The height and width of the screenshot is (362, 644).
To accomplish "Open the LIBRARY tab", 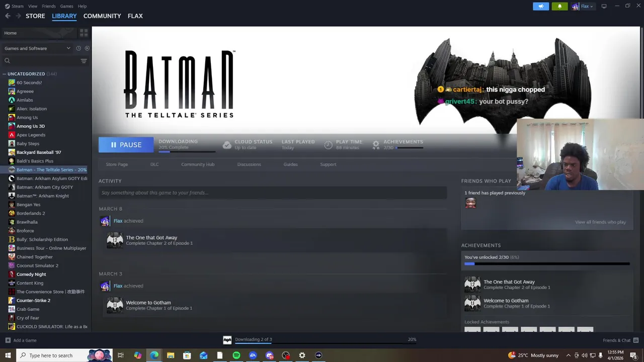I will [x=64, y=16].
